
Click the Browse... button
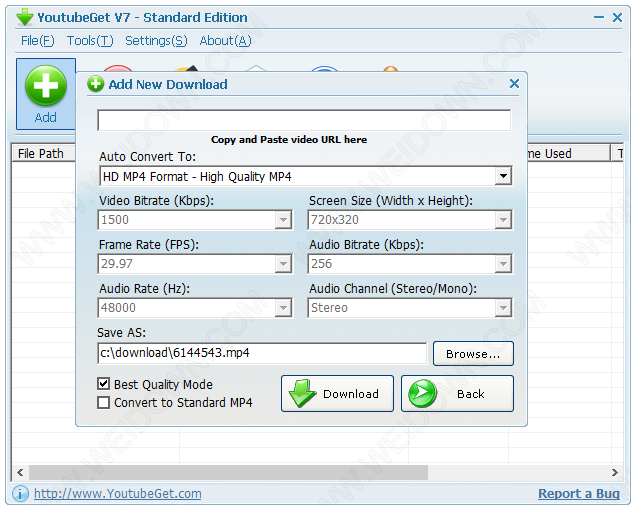473,354
